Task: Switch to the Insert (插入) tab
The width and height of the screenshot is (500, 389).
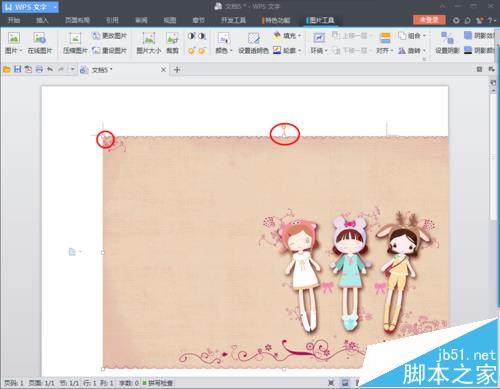Action: tap(42, 20)
